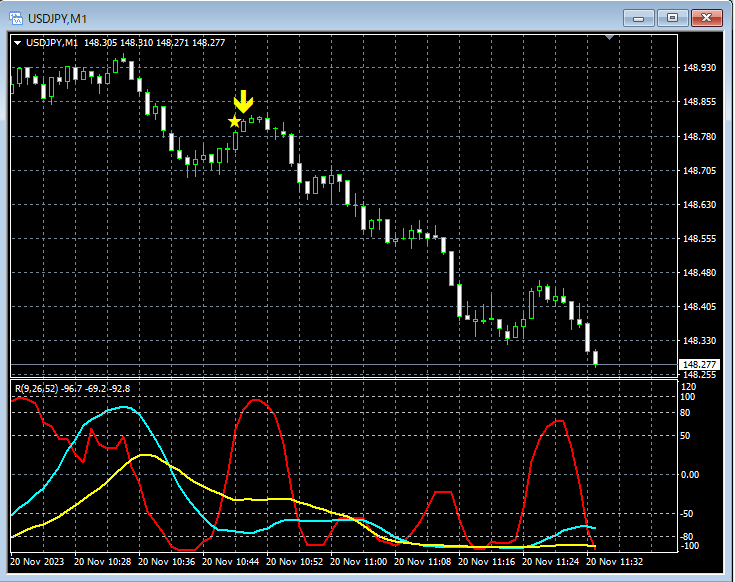The height and width of the screenshot is (582, 735).
Task: Click the 20 Nov 10:28 time label
Action: coord(102,561)
